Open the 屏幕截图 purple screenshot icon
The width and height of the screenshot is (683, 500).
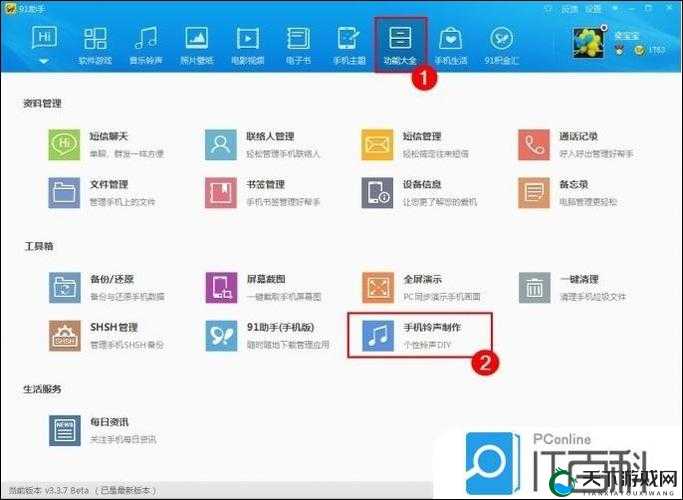point(221,287)
